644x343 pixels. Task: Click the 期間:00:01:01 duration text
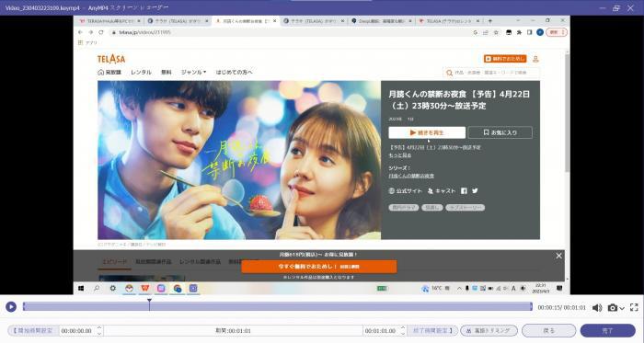point(233,331)
